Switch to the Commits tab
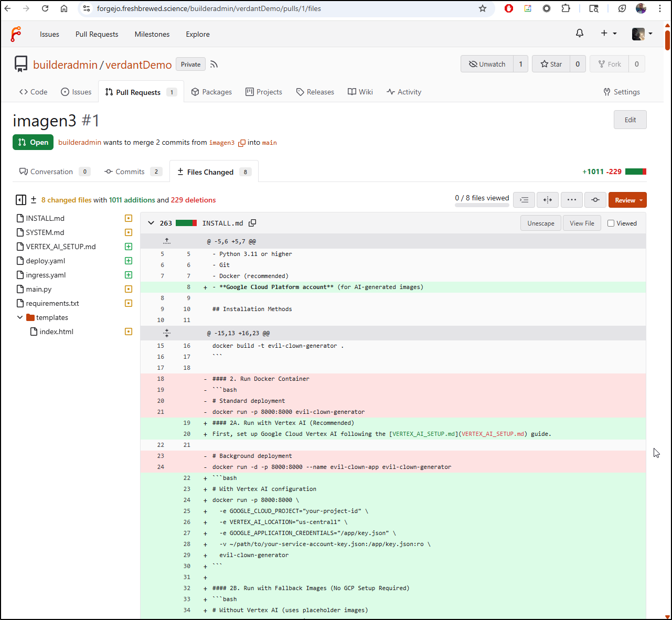Viewport: 672px width, 620px height. tap(130, 172)
